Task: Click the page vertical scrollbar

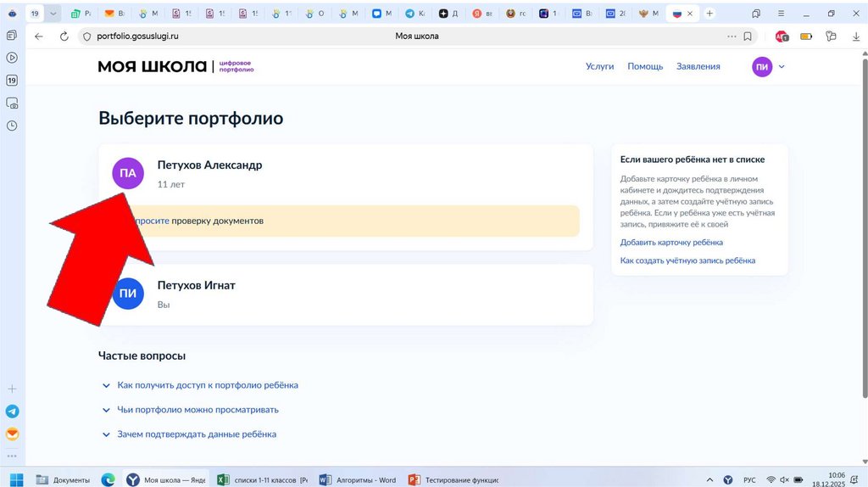Action: 865,227
